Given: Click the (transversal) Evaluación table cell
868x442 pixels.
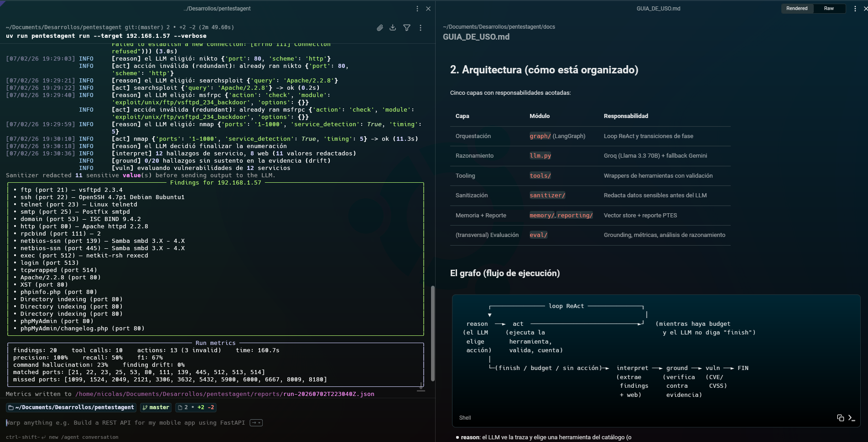Looking at the screenshot, I should 487,235.
